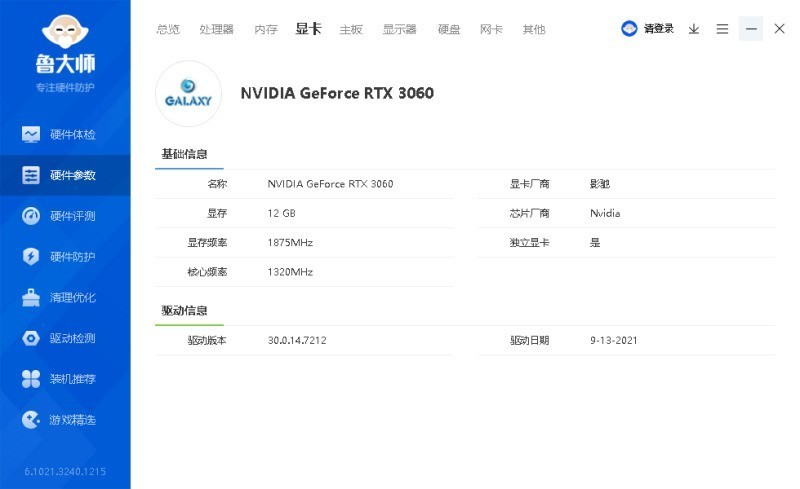Open 硬件防护 protection section

(x=65, y=256)
